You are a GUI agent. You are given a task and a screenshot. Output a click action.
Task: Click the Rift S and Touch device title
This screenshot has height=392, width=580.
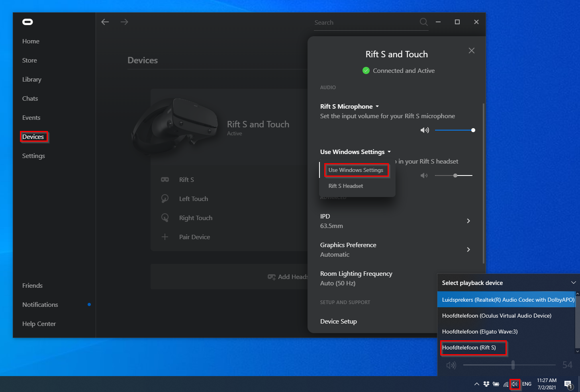tap(258, 124)
